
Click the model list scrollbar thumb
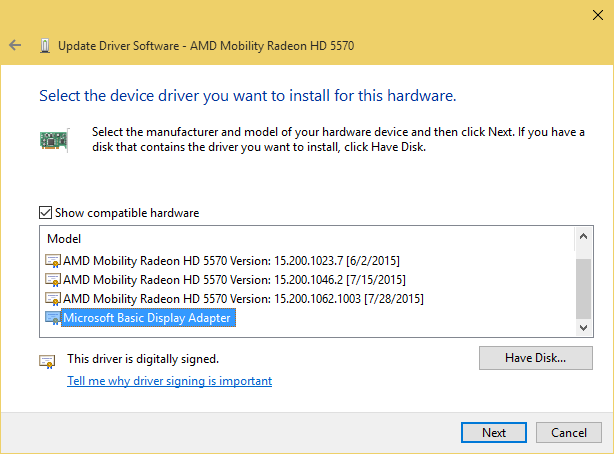[x=583, y=289]
